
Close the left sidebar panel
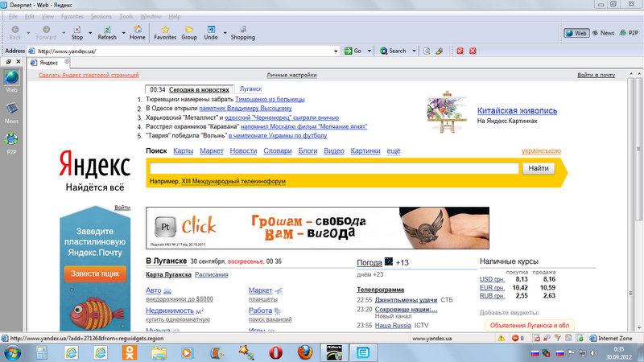click(x=18, y=62)
